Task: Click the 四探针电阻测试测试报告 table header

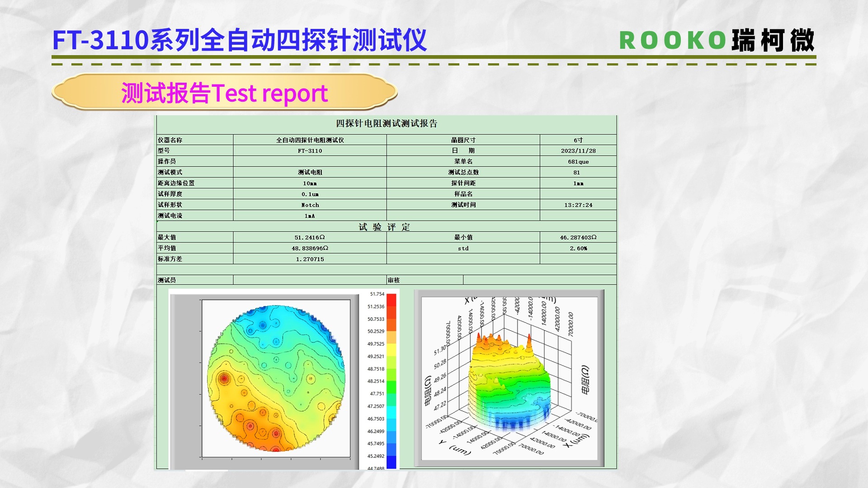Action: [x=387, y=123]
